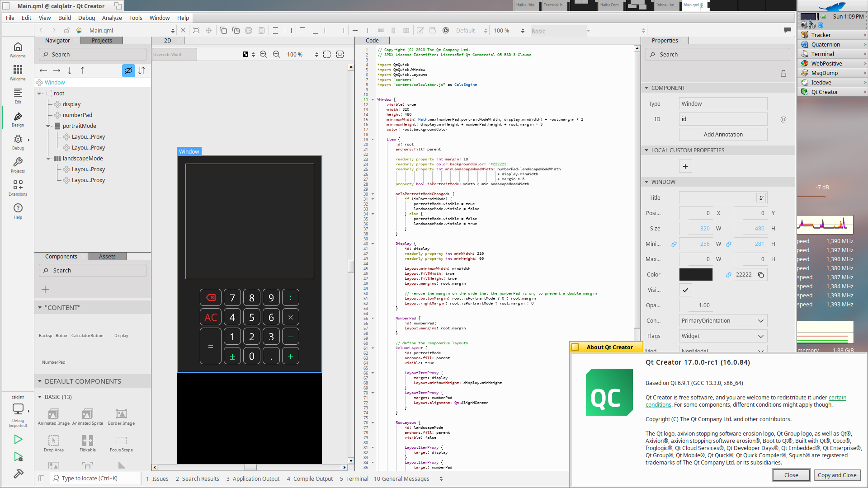Zoom in the 2D form editor
This screenshot has height=488, width=868.
coord(264,55)
